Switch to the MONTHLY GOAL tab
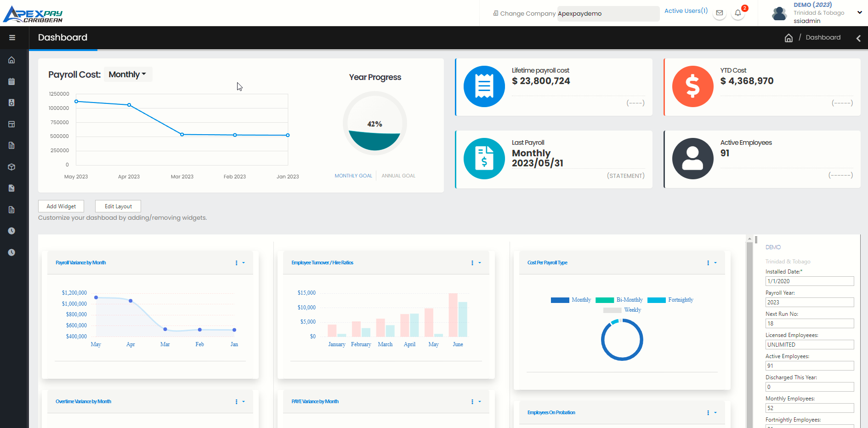This screenshot has width=868, height=428. (353, 176)
